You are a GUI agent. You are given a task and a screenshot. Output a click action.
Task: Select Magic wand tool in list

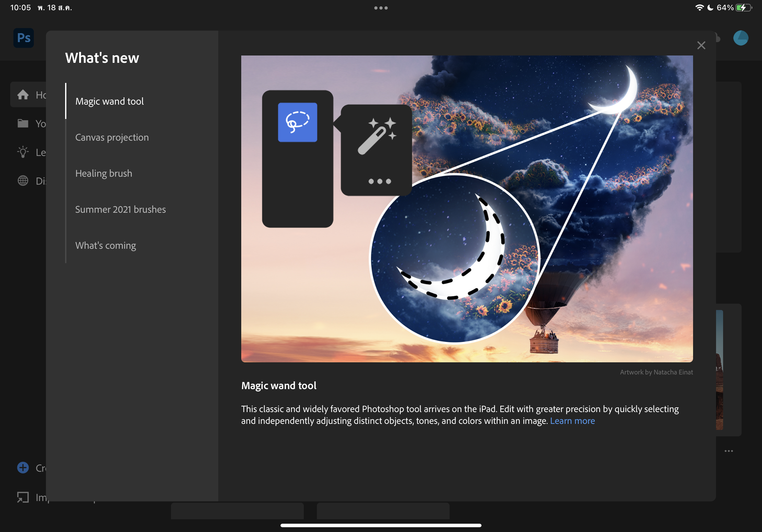[109, 101]
